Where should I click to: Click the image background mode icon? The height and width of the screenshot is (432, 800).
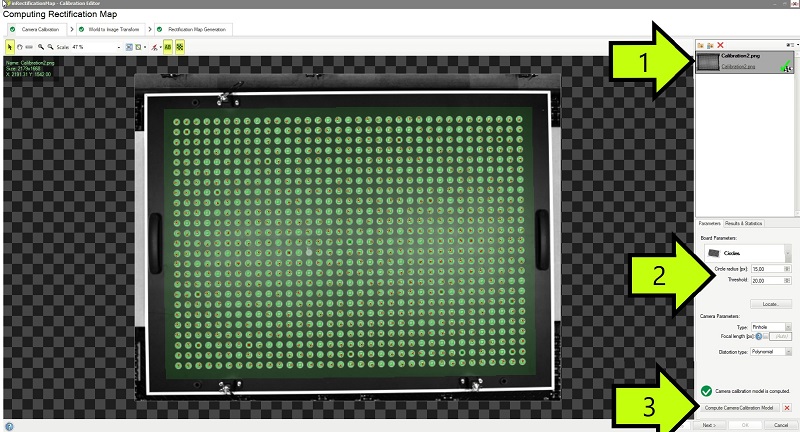pos(138,47)
